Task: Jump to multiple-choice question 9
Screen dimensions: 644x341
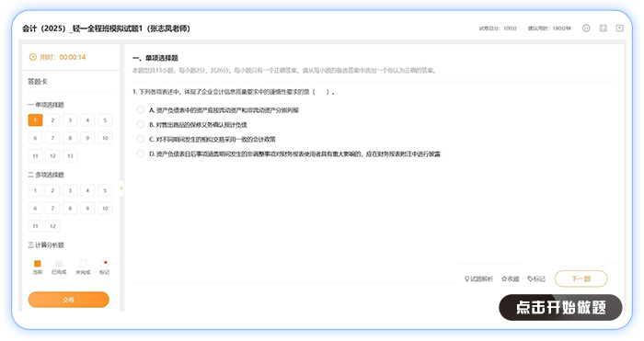Action: (x=87, y=208)
